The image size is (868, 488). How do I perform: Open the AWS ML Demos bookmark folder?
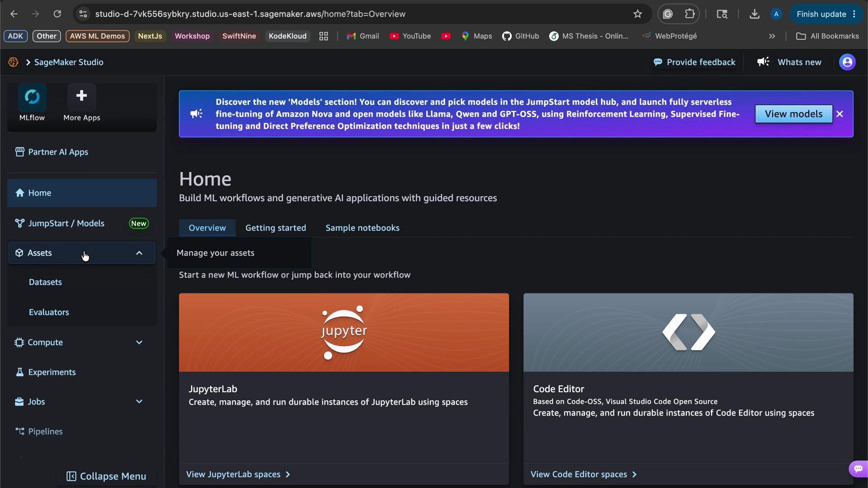[x=97, y=36]
